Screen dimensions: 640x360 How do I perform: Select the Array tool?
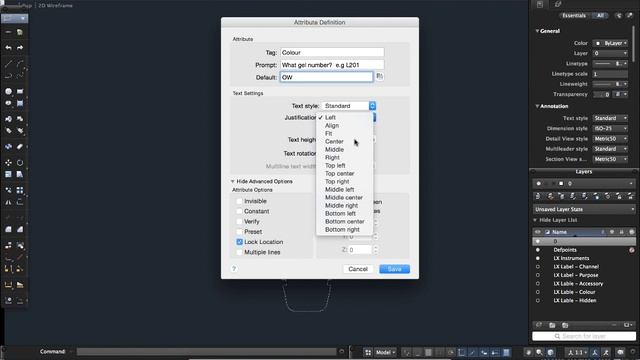[20, 190]
